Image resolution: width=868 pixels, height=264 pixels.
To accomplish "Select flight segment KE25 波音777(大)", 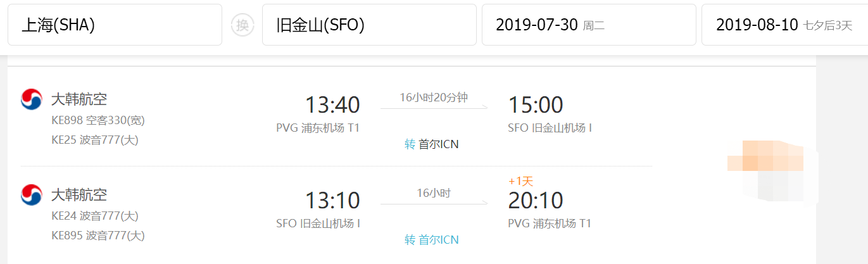I will point(94,140).
